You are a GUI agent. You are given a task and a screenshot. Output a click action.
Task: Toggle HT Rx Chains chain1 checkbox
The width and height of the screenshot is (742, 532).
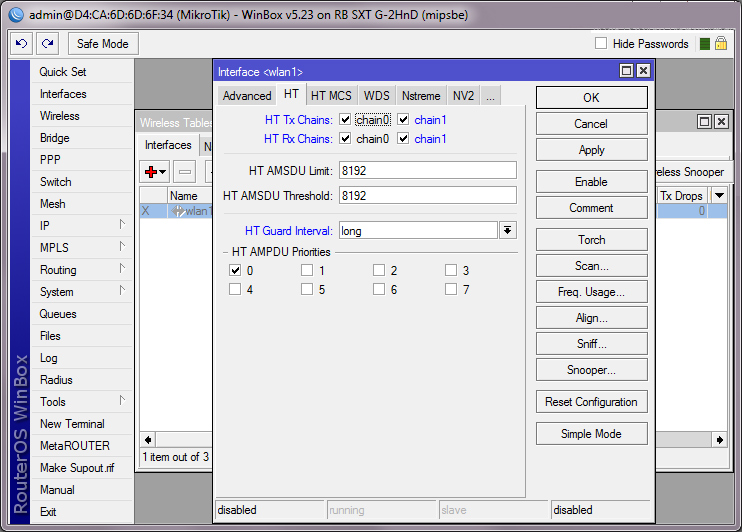pyautogui.click(x=403, y=139)
